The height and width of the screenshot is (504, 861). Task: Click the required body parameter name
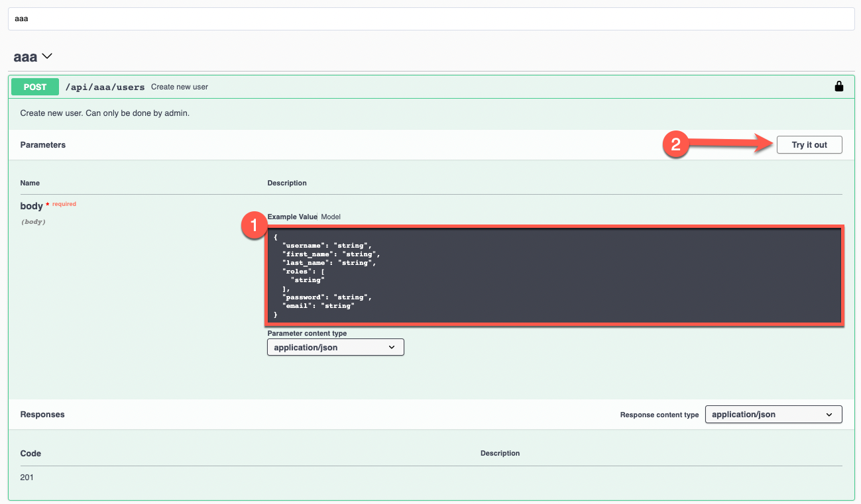[x=31, y=205]
